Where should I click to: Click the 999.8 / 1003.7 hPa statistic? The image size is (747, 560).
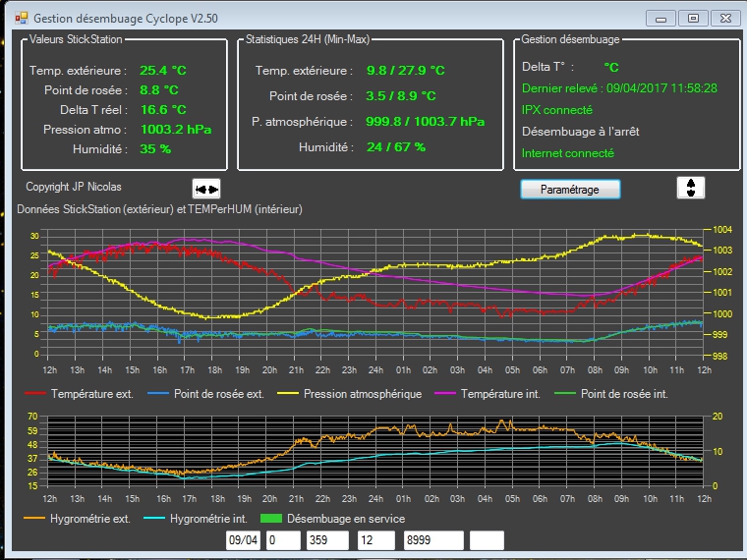coord(425,122)
